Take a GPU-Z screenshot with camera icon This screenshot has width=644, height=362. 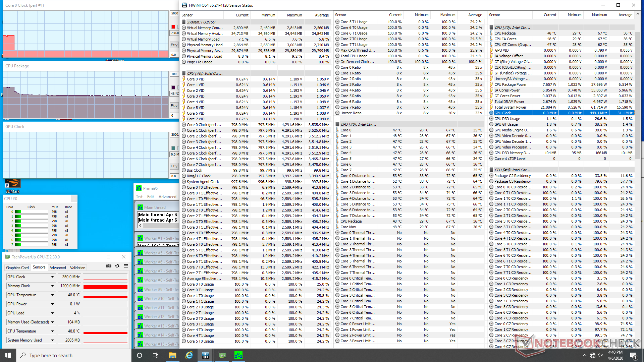coord(108,266)
